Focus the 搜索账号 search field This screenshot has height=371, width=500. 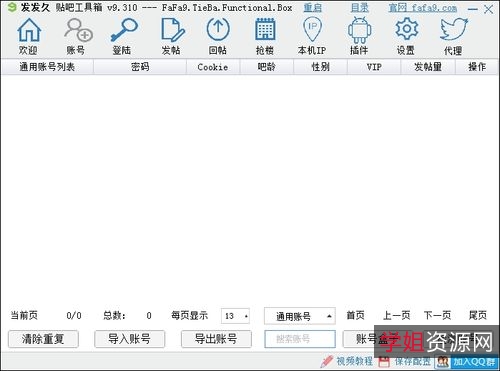pos(300,339)
